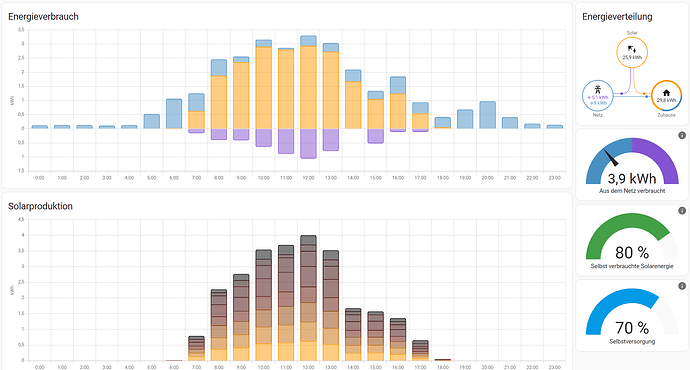Image resolution: width=690 pixels, height=370 pixels.
Task: Click the 6:00 blue bar in Energieverbrauch
Action: (x=174, y=114)
